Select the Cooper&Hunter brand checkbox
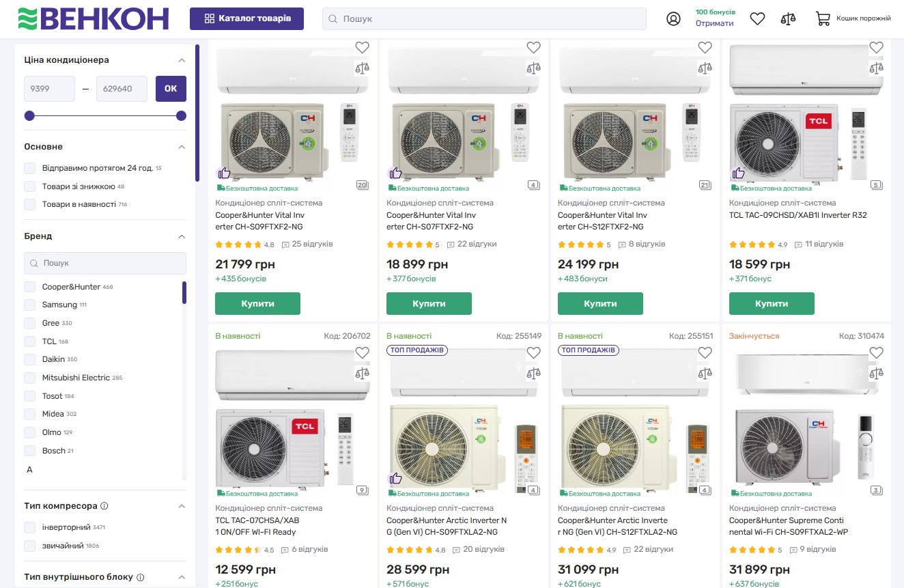 [x=29, y=287]
